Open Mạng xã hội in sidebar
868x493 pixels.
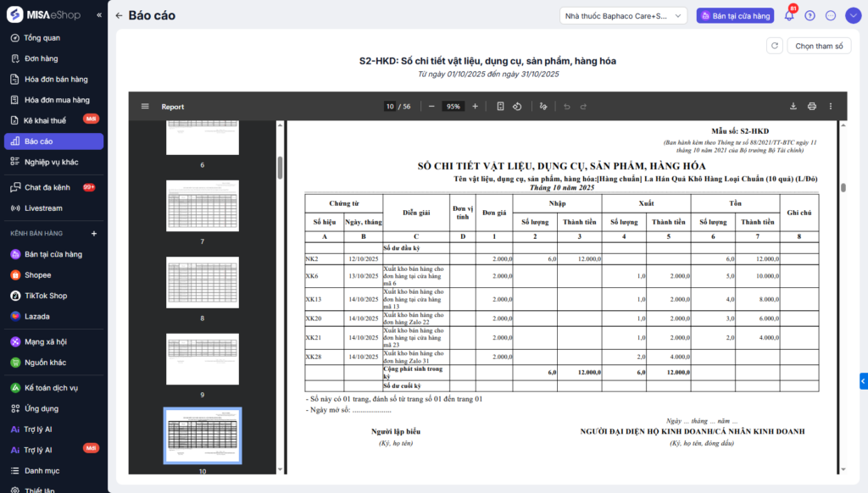click(53, 342)
